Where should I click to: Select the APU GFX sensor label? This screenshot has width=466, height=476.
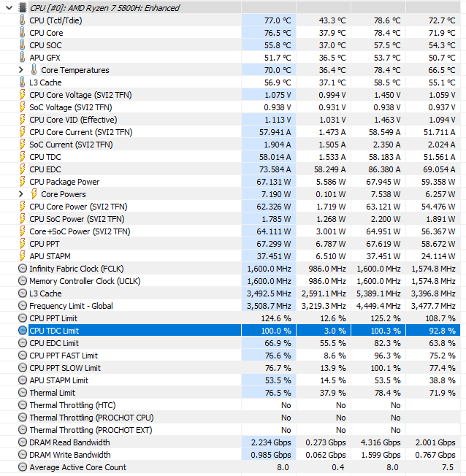coord(45,58)
